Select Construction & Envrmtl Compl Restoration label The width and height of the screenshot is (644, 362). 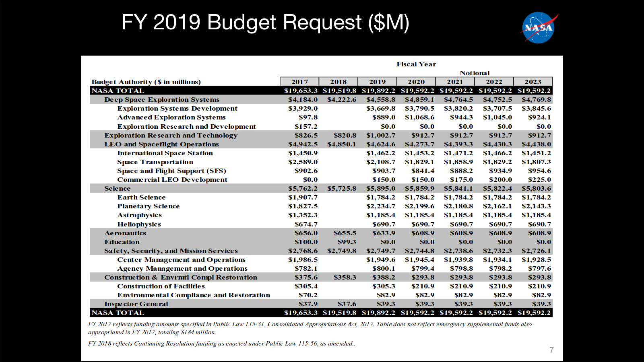[180, 277]
